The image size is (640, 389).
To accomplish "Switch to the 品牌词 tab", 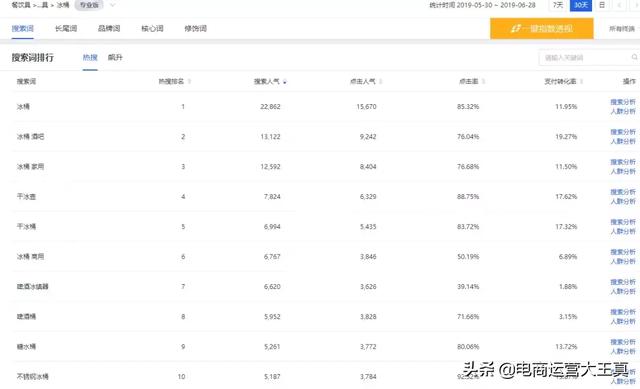I will tap(109, 29).
